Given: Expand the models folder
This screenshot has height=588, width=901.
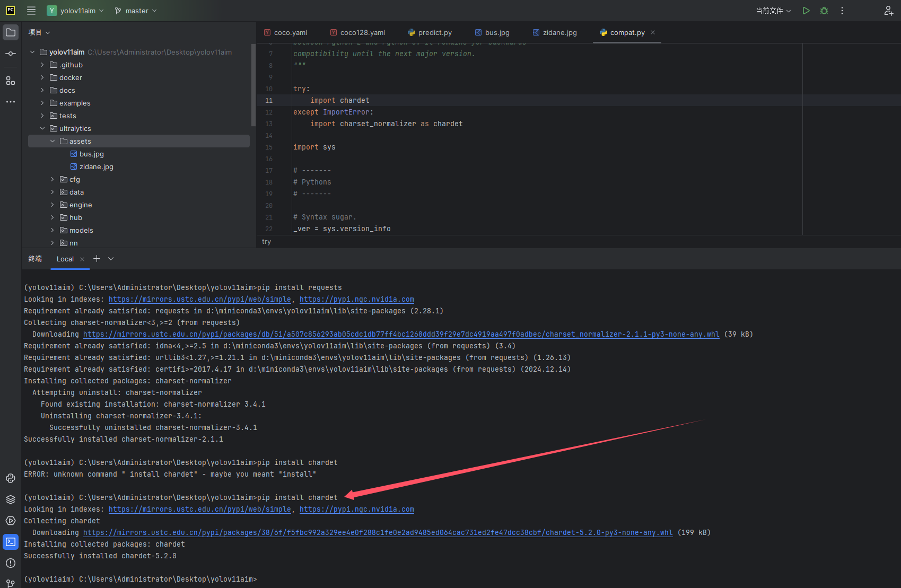Looking at the screenshot, I should 51,230.
